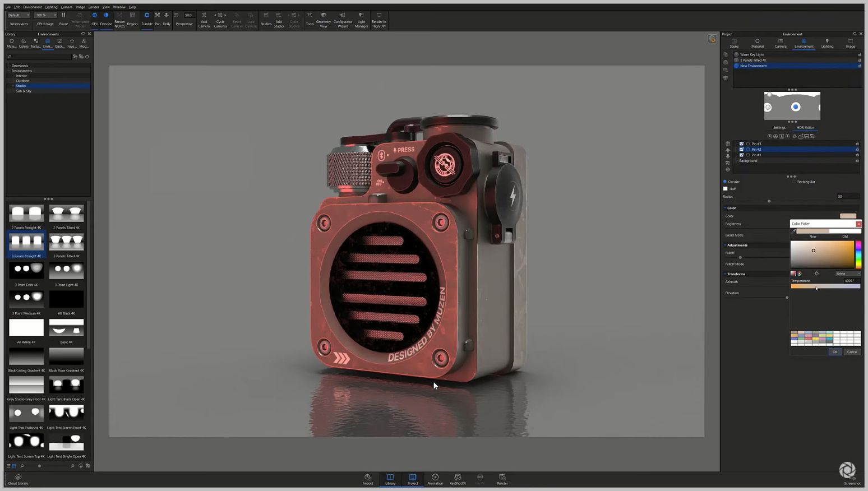The width and height of the screenshot is (868, 491).
Task: Select the All White 4K environment thumbnail
Action: (26, 328)
